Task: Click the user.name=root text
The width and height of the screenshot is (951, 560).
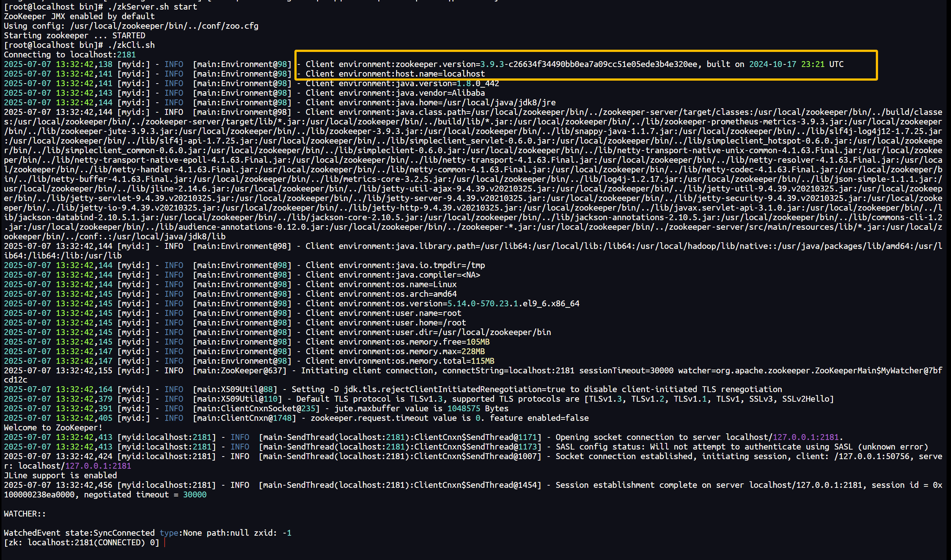Action: pos(428,313)
